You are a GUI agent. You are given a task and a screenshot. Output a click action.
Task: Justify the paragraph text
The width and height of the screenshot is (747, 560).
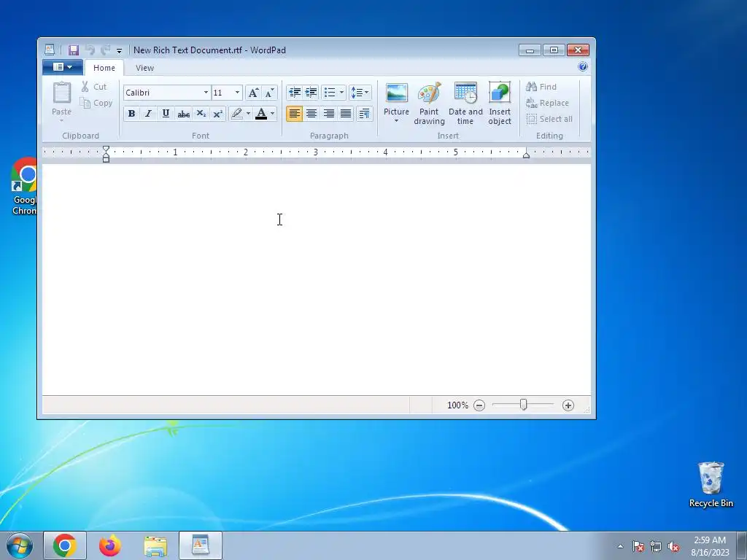tap(346, 113)
